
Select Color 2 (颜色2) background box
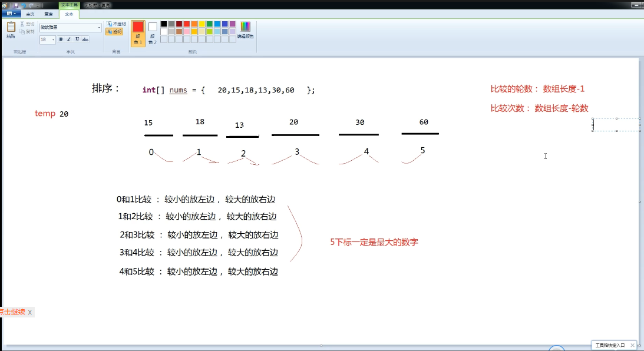pyautogui.click(x=153, y=33)
